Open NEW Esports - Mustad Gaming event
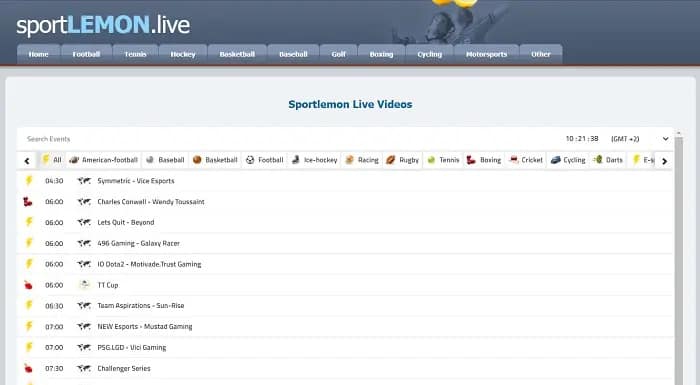 (x=345, y=326)
